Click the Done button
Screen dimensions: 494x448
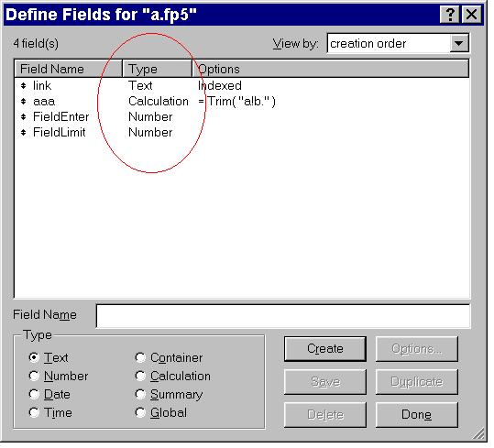(416, 415)
